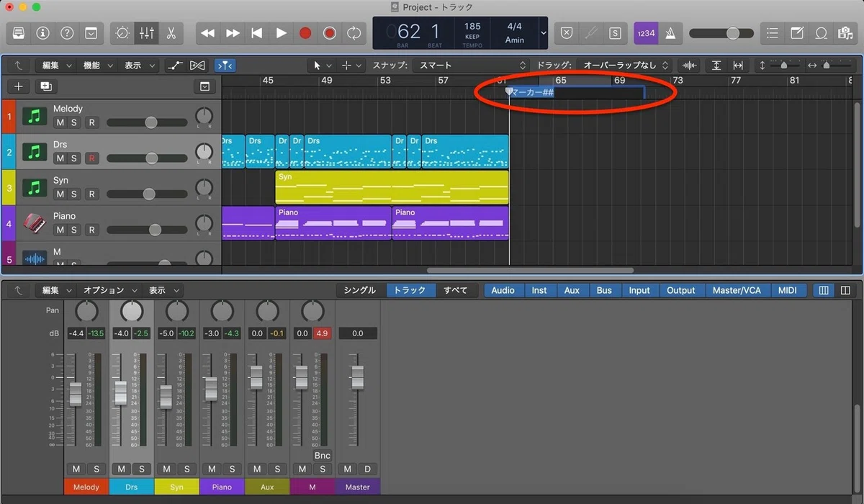The image size is (864, 504).
Task: Open tracks area 編集 menu
Action: (55, 66)
